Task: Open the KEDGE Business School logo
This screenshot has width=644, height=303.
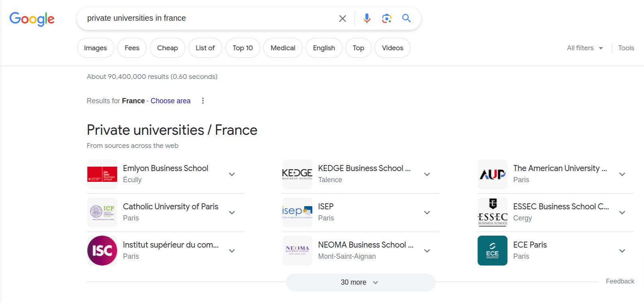Action: pos(298,174)
